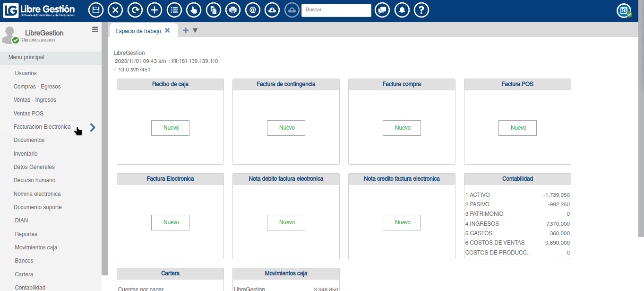Click the save (floppy disk) toolbar icon

click(x=96, y=10)
